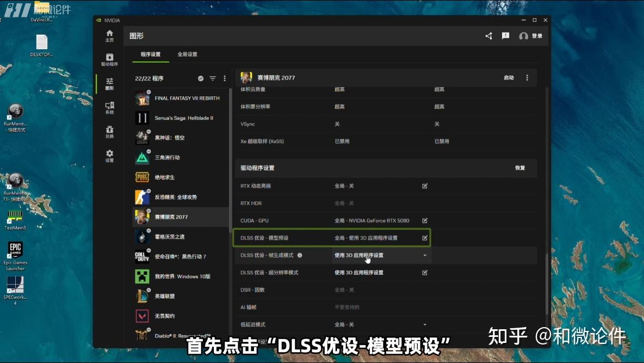Open the 主页 home icon in sidebar
The width and height of the screenshot is (644, 363).
click(109, 36)
